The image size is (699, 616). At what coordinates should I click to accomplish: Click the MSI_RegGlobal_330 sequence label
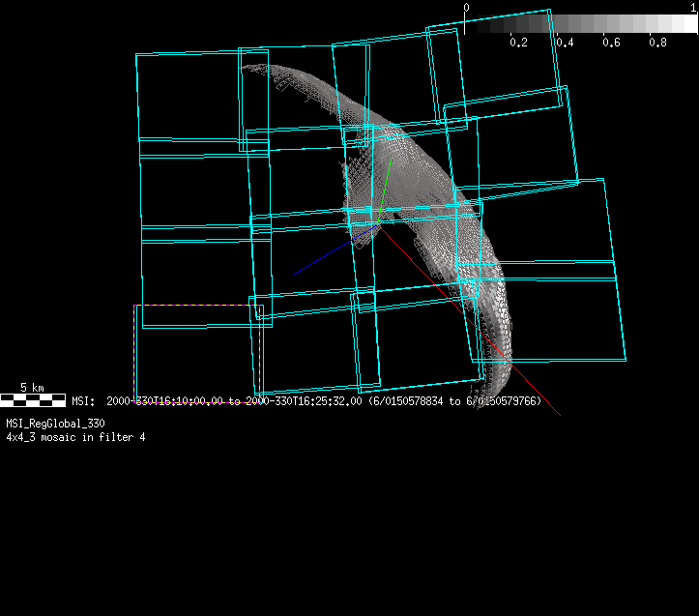(56, 424)
